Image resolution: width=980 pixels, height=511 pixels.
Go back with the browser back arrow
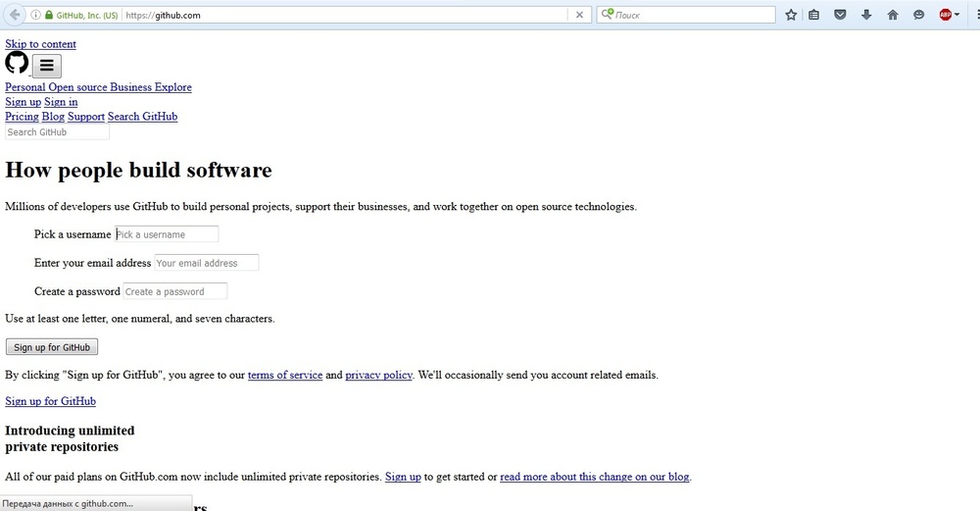(x=15, y=15)
